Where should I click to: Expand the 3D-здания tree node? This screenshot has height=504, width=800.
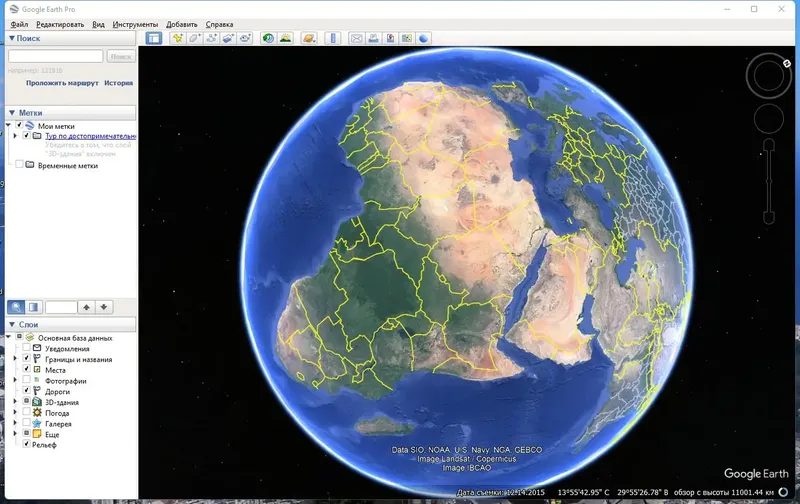15,402
